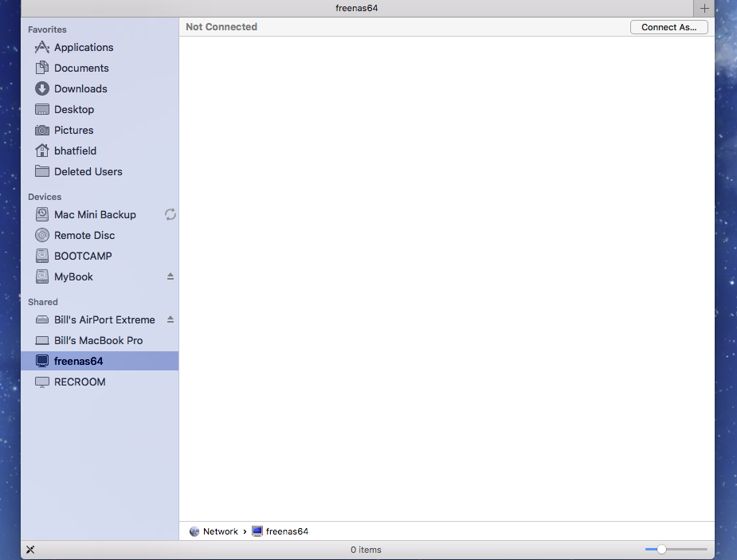Screen dimensions: 737x560
Task: Click the Pictures camera icon
Action: (42, 130)
